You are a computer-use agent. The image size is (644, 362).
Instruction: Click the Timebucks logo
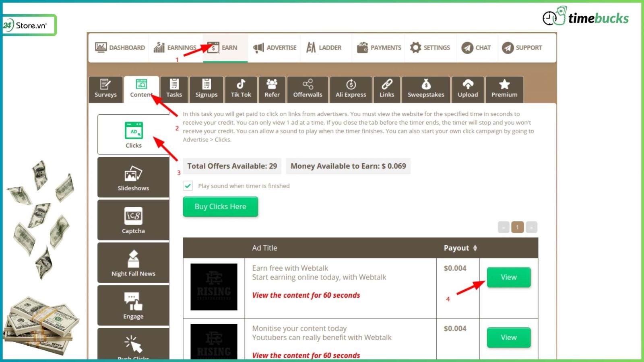click(x=586, y=16)
